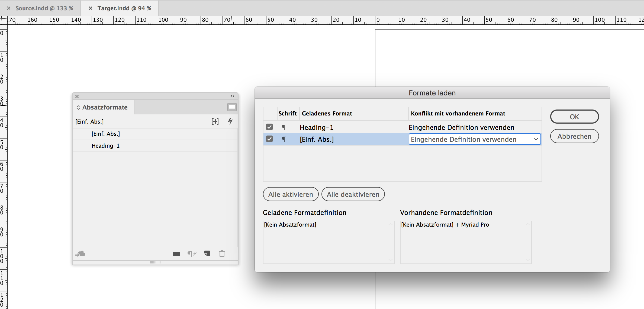Viewport: 644px width, 309px height.
Task: Clear overrides in selection icon
Action: pyautogui.click(x=192, y=253)
